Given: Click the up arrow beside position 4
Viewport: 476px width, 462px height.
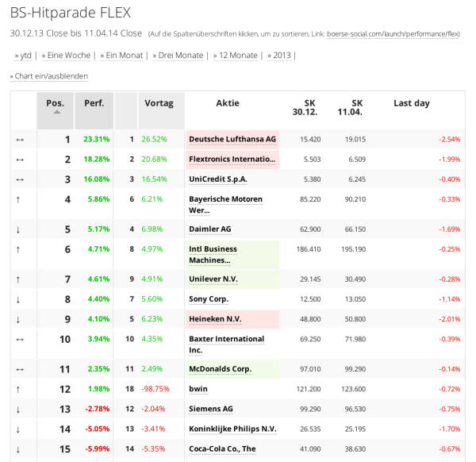Looking at the screenshot, I should coord(18,199).
